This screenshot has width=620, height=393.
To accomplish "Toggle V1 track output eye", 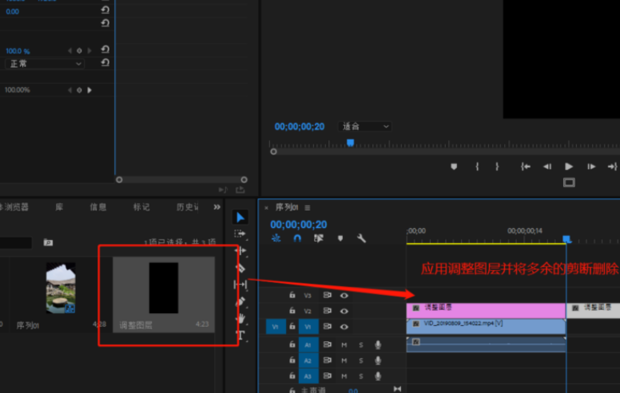I will [x=344, y=327].
